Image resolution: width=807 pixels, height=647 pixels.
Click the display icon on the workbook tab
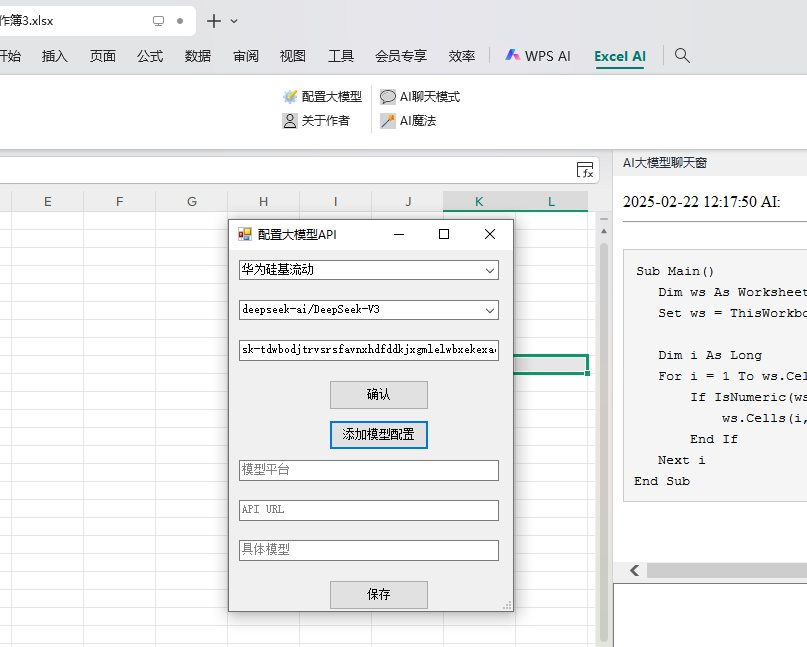[x=159, y=21]
